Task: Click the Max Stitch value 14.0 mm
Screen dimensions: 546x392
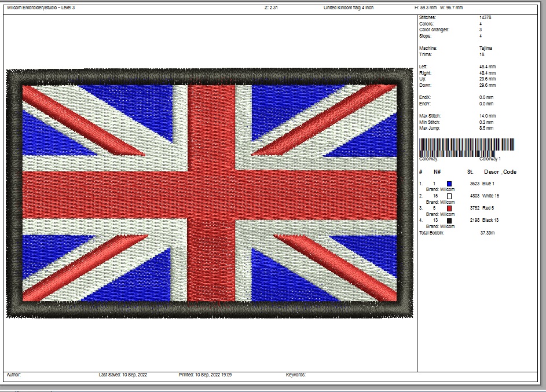Action: tap(487, 116)
